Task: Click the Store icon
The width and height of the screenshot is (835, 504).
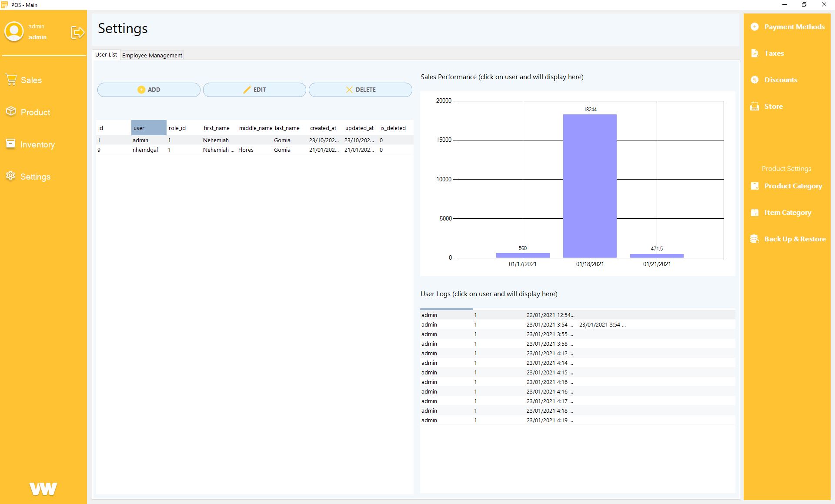Action: pos(755,107)
